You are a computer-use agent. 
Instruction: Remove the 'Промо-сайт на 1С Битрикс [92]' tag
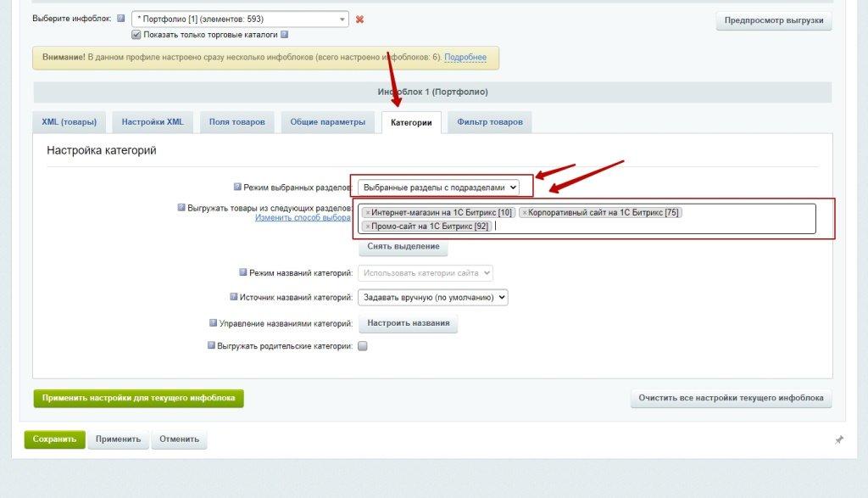[x=367, y=227]
